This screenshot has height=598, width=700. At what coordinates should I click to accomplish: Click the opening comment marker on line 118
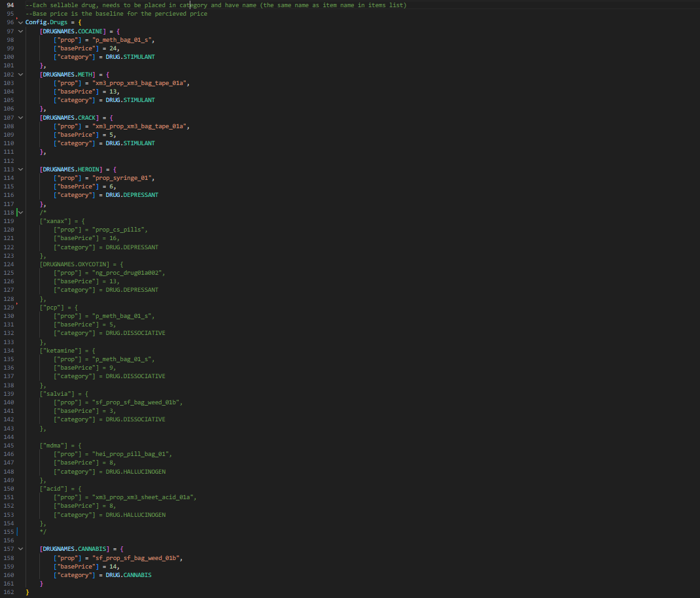click(x=43, y=213)
